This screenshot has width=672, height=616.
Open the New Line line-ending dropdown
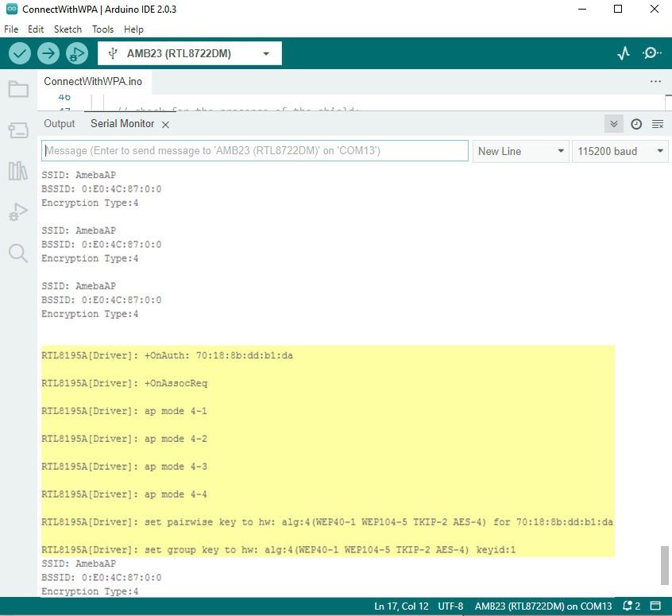521,152
